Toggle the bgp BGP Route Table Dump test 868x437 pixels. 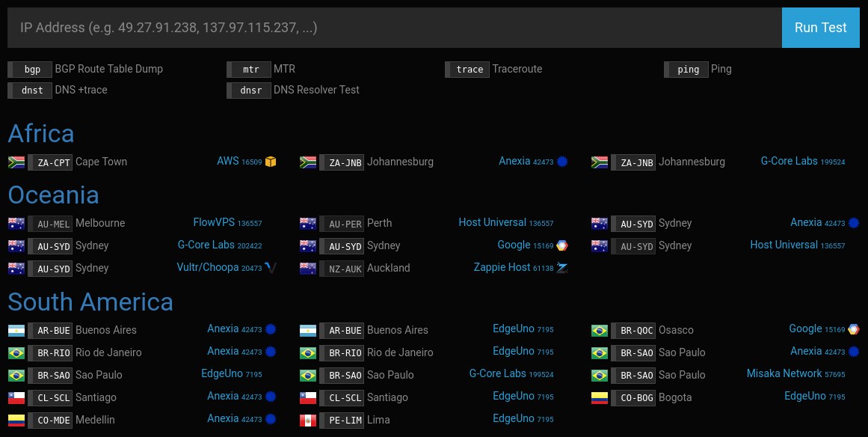pyautogui.click(x=30, y=70)
